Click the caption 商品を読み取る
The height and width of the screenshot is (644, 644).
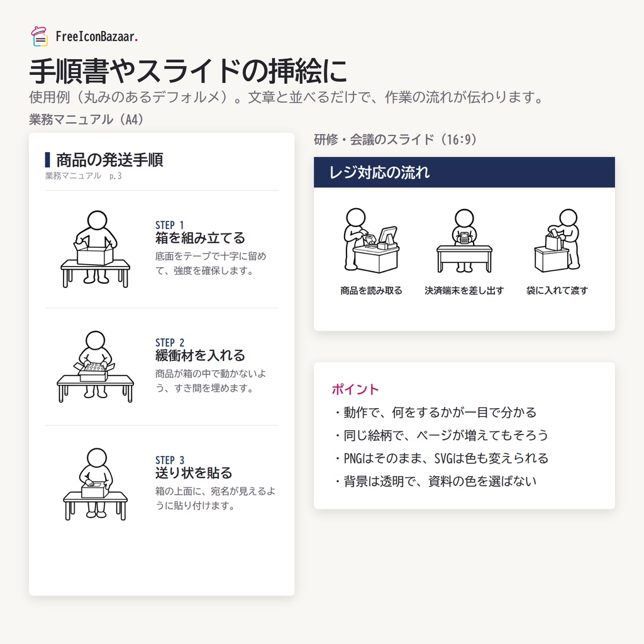point(371,291)
